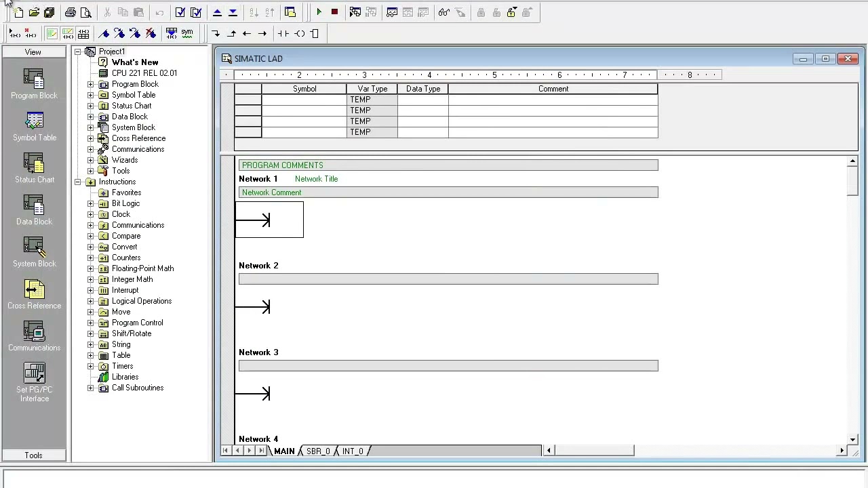Expand Wizards tree node
This screenshot has height=488, width=868.
click(x=91, y=160)
